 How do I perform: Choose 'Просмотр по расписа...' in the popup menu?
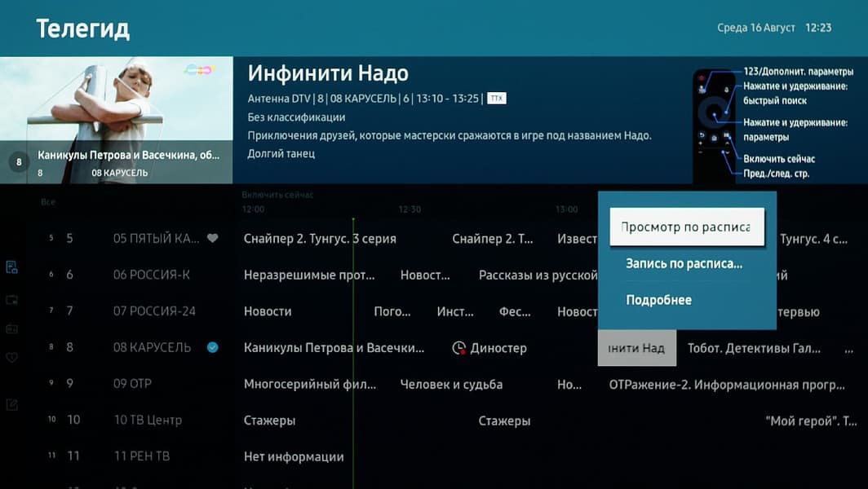point(687,227)
